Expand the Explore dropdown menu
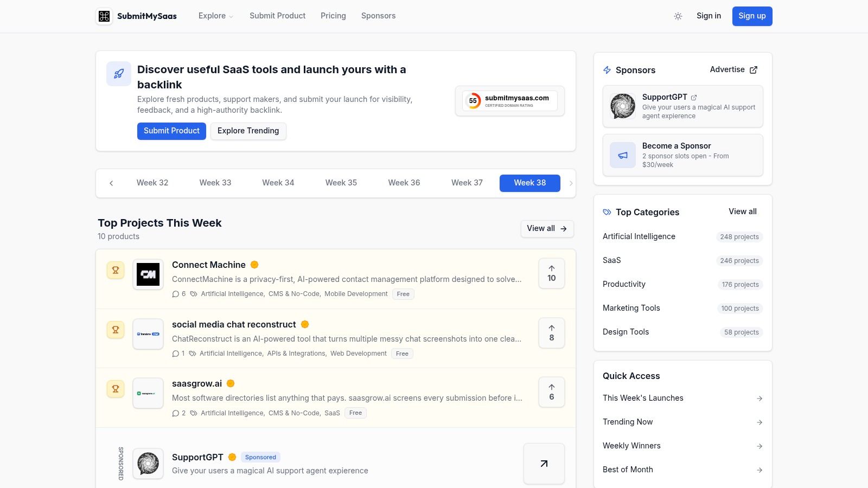Viewport: 868px width, 488px height. pyautogui.click(x=216, y=16)
